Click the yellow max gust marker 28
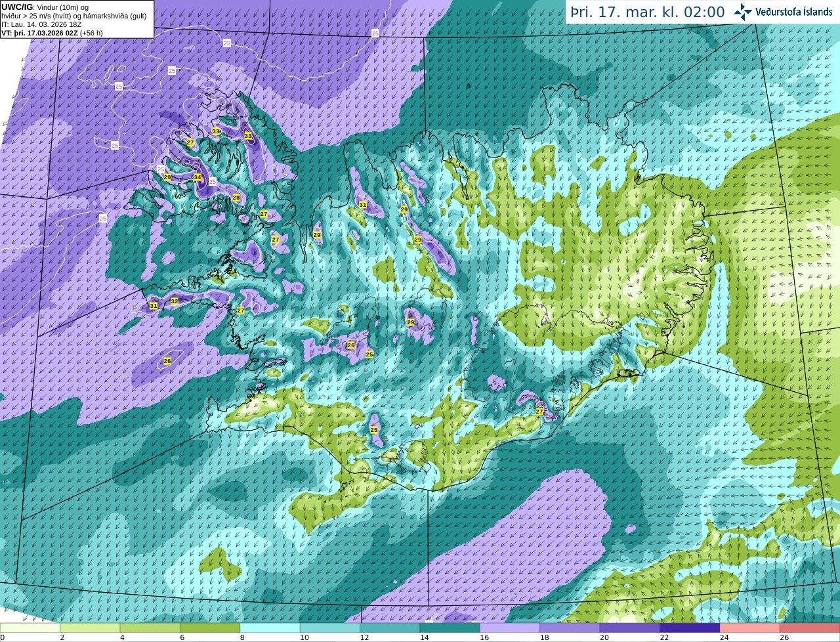The height and width of the screenshot is (642, 840). [236, 198]
